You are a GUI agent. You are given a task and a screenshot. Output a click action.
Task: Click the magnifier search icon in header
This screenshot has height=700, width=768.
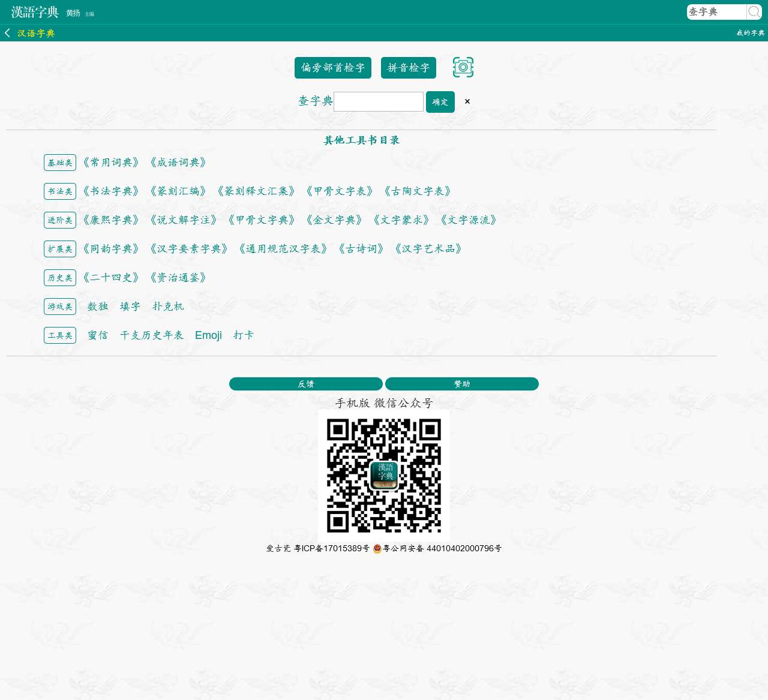click(x=754, y=12)
